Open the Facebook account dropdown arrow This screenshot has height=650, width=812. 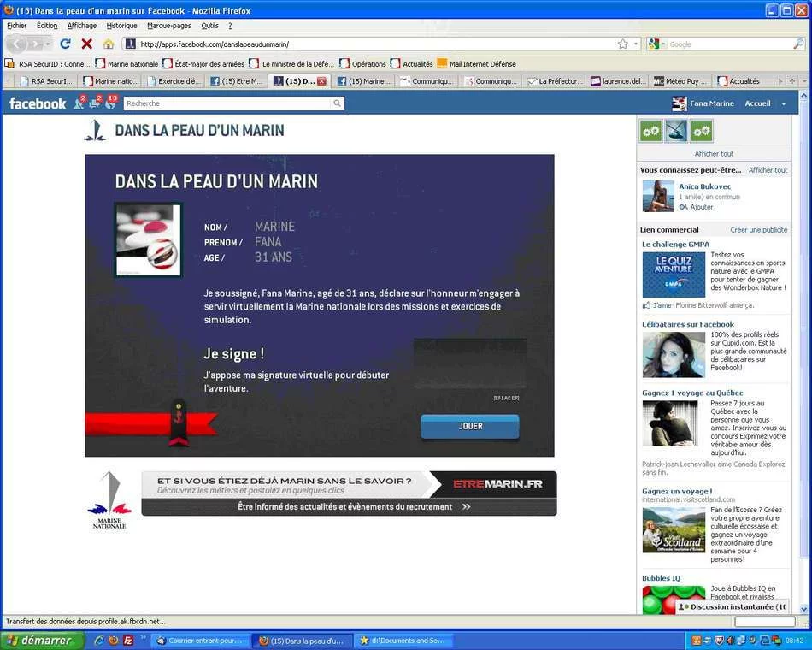(x=783, y=103)
